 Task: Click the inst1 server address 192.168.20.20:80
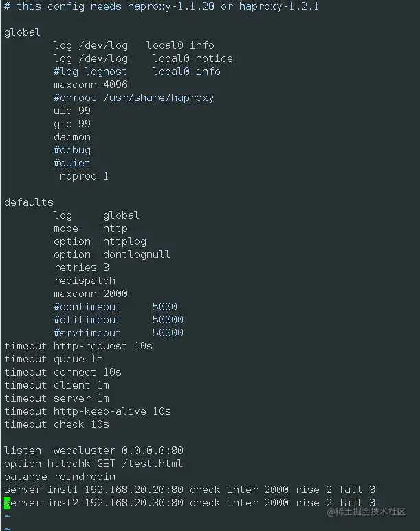pos(133,490)
